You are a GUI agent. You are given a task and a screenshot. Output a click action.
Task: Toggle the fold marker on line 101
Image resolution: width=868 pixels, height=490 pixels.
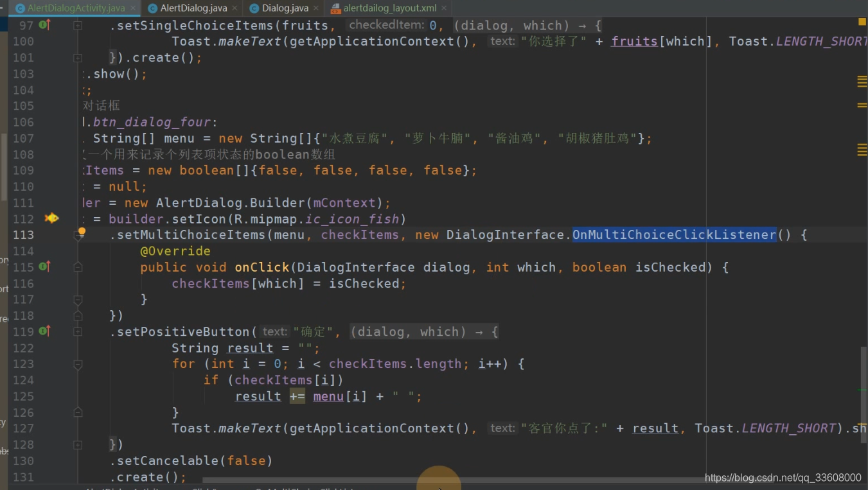pos(78,58)
